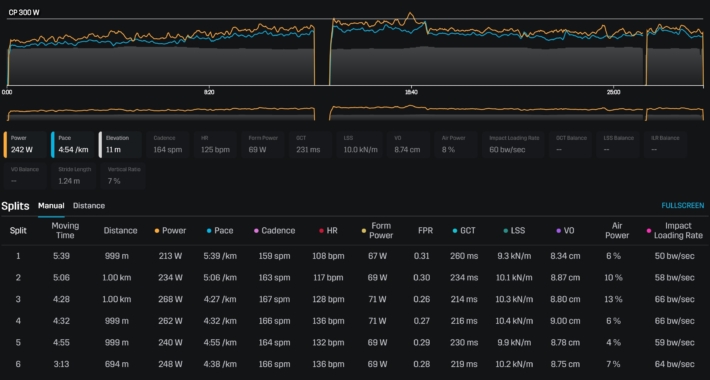This screenshot has height=380, width=710.
Task: Click the 9.9 kN/m LSS value
Action: [513, 342]
